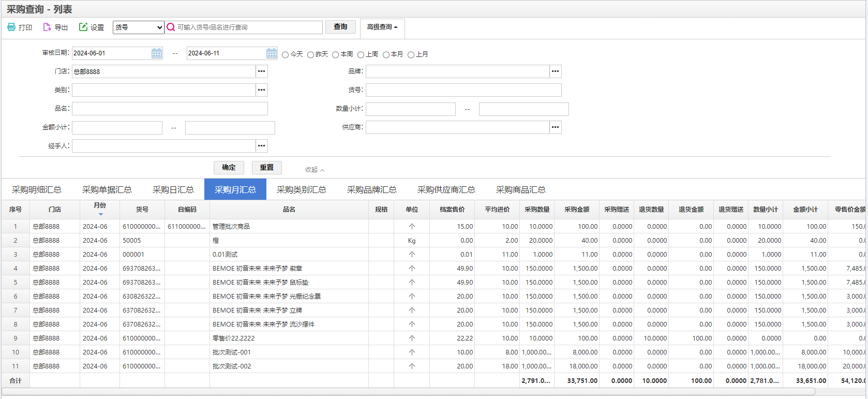The width and height of the screenshot is (868, 399).
Task: Collapse filters with 收起 link
Action: coord(315,170)
